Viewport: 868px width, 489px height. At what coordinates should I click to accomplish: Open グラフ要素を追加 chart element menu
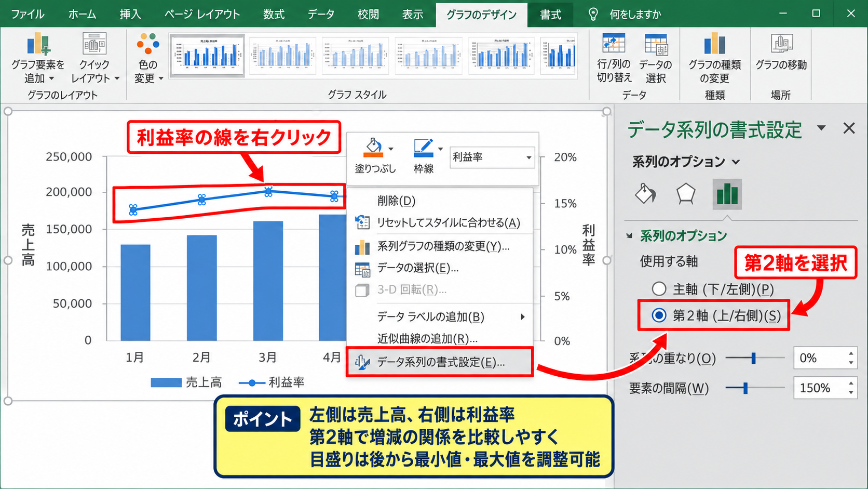click(38, 57)
